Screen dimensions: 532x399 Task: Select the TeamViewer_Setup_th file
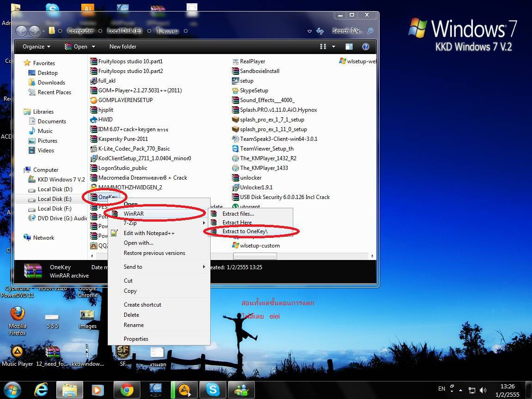[263, 149]
